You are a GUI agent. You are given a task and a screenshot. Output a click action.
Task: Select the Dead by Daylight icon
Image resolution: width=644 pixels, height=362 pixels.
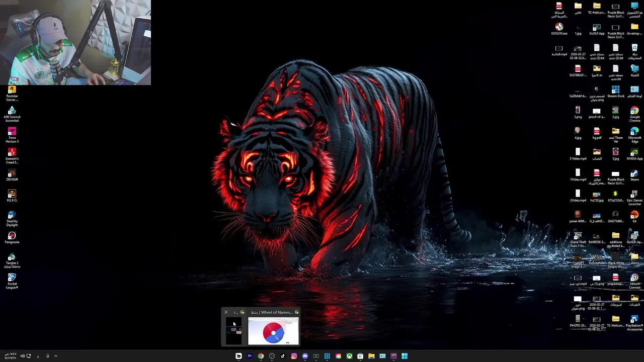click(x=12, y=219)
